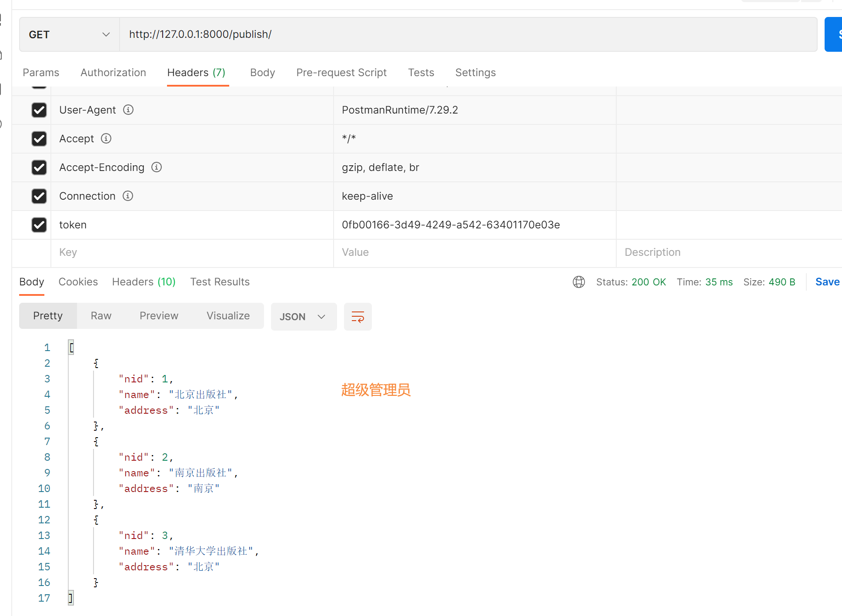
Task: Click info icon next to User-Agent header
Action: click(x=128, y=110)
